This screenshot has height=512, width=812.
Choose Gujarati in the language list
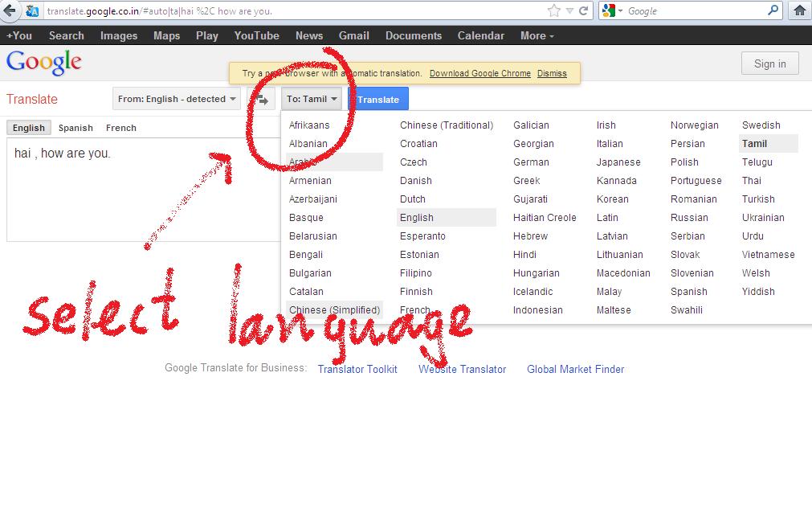click(530, 199)
